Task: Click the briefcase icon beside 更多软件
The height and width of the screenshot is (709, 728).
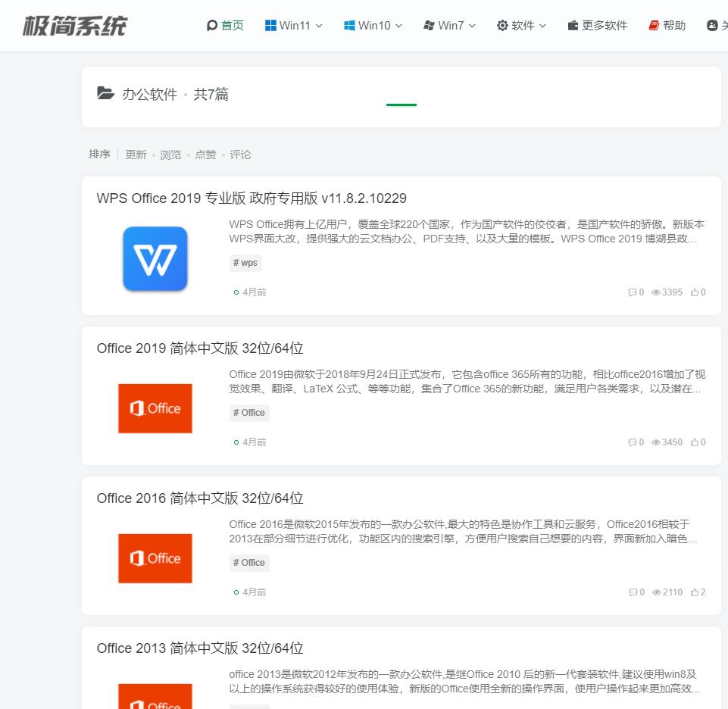Action: [x=573, y=25]
